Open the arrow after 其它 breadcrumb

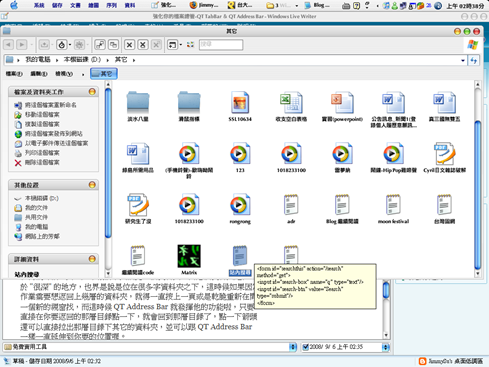pos(134,60)
